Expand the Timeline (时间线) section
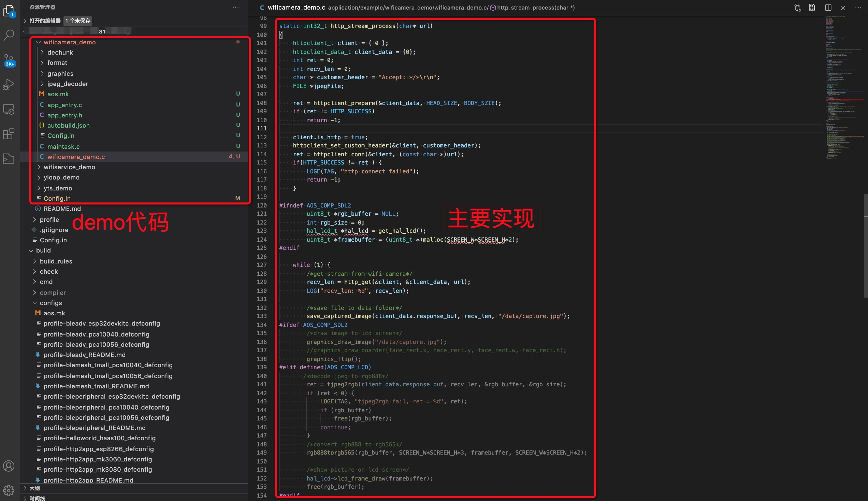 [25, 498]
